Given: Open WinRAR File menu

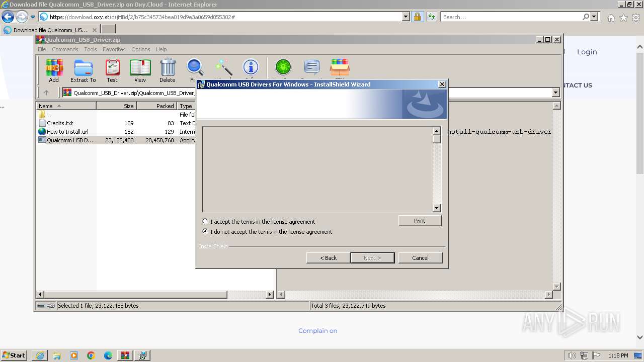Looking at the screenshot, I should click(x=42, y=49).
